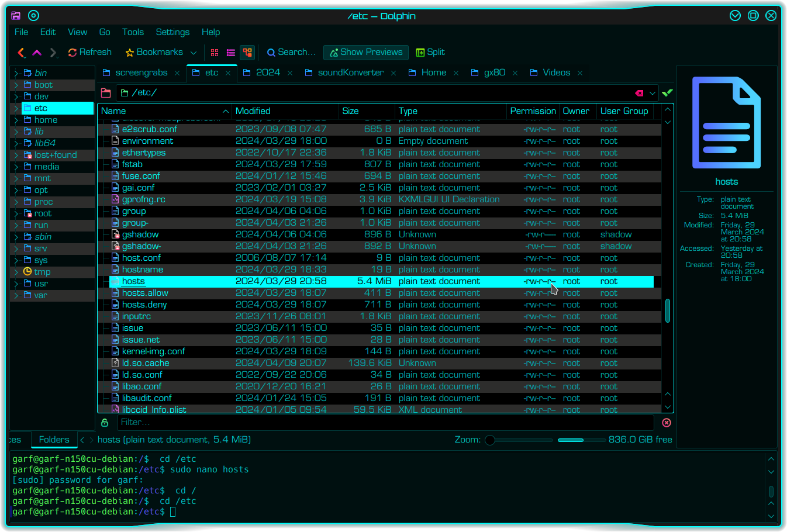The image size is (787, 532).
Task: Click the file icon of fstab
Action: click(116, 164)
